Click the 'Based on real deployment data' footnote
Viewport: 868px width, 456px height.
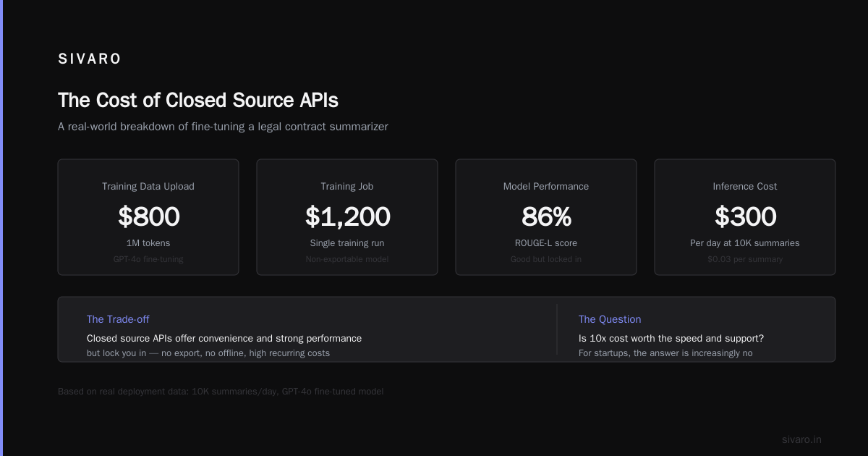click(221, 392)
